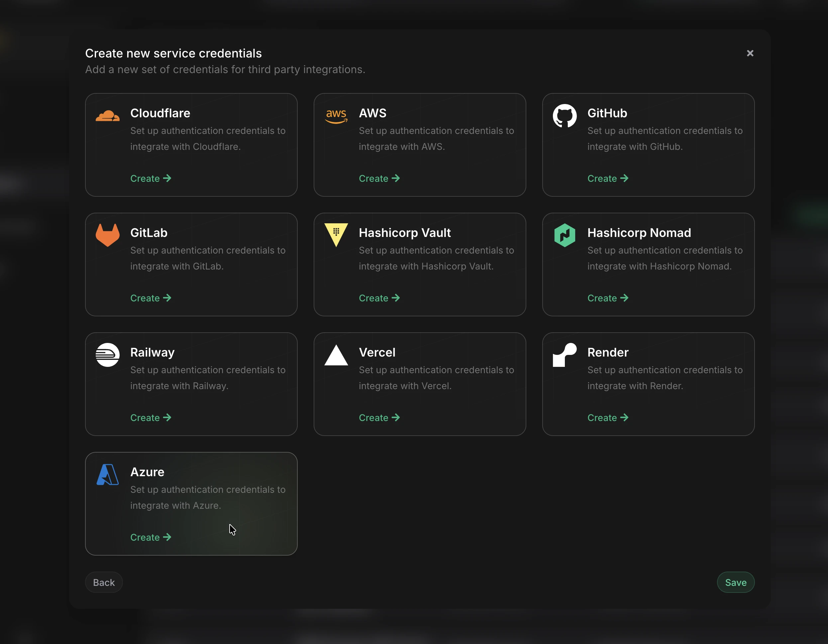Click the GitLab fox logo icon
Viewport: 828px width, 644px height.
(x=108, y=235)
